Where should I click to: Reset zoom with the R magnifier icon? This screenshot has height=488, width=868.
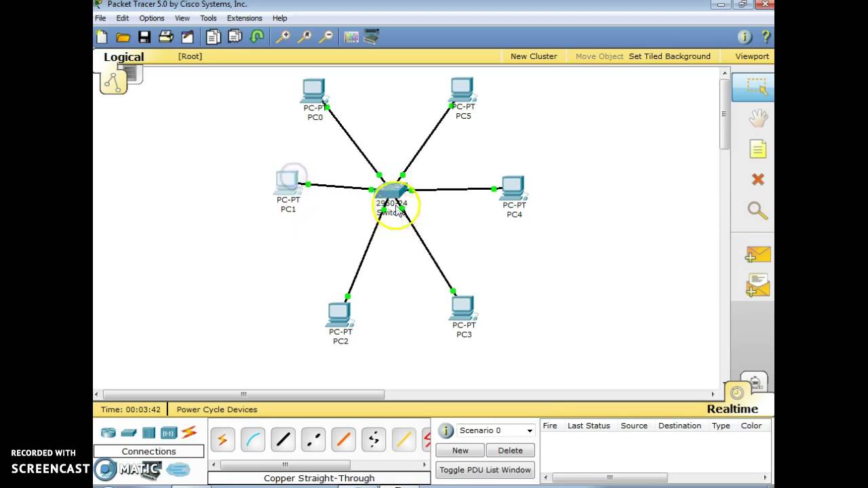coord(304,37)
